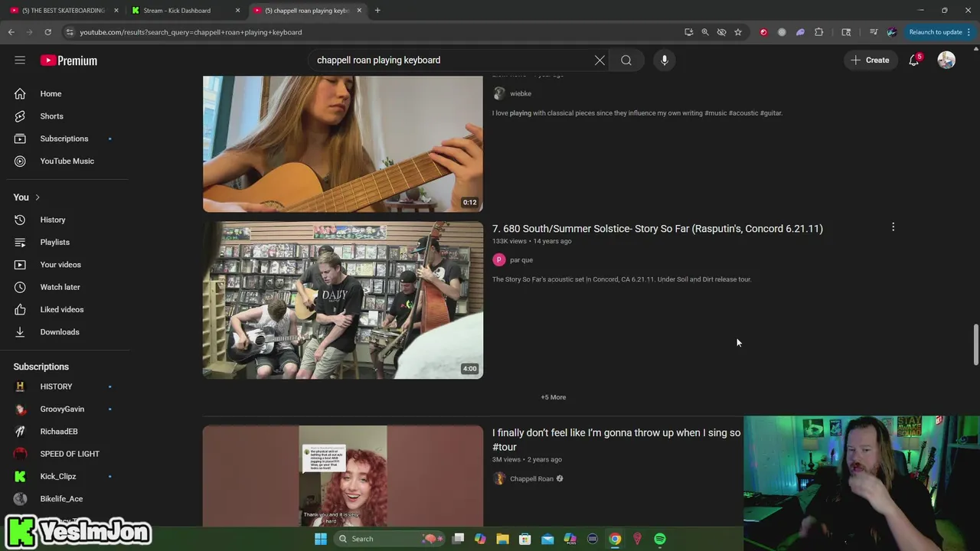980x551 pixels.
Task: Open more actions for 680 South video
Action: pyautogui.click(x=893, y=227)
